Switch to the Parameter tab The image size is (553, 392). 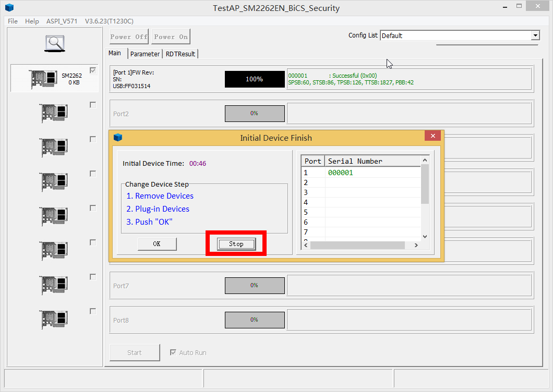(x=145, y=54)
